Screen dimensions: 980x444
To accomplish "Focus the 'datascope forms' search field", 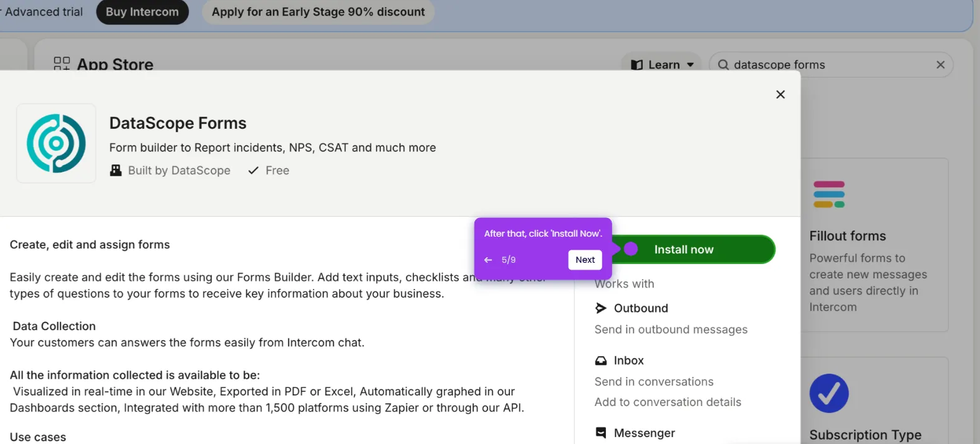I will pos(830,65).
